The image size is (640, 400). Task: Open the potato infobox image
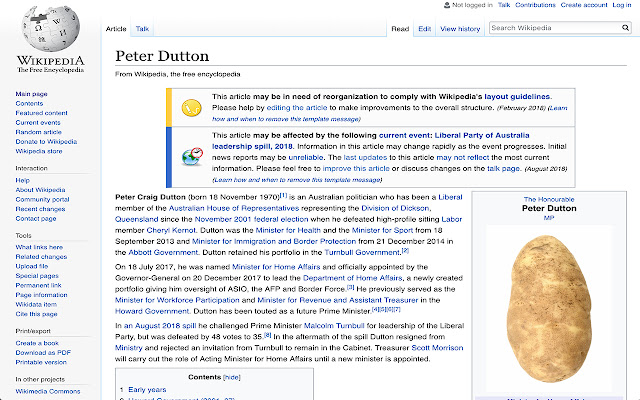tap(549, 308)
